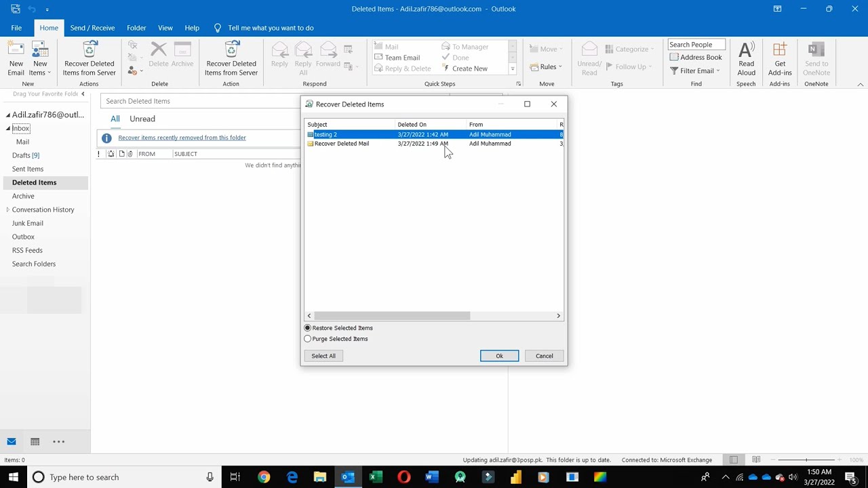This screenshot has height=488, width=868.
Task: Open File Explorer from the taskbar
Action: point(319,477)
